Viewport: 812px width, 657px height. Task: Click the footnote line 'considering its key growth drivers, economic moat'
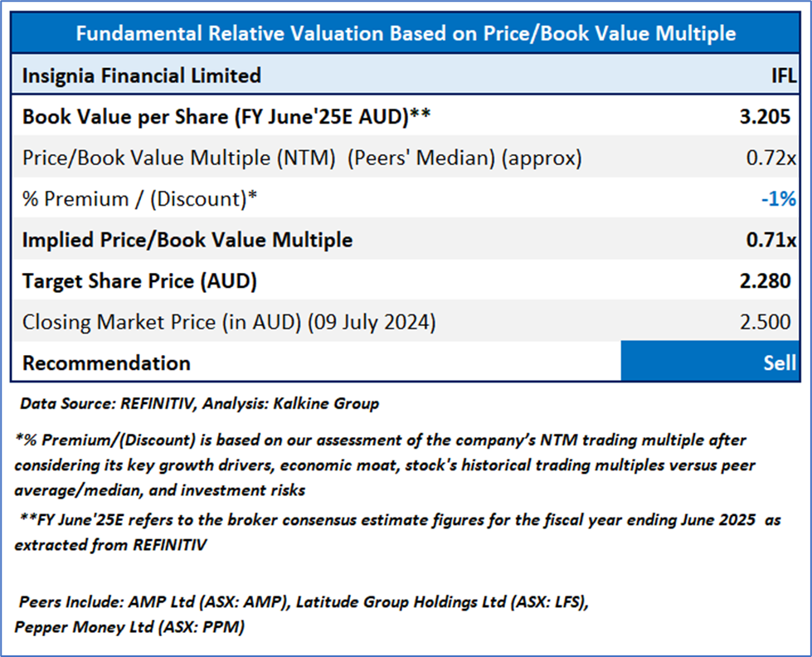385,465
